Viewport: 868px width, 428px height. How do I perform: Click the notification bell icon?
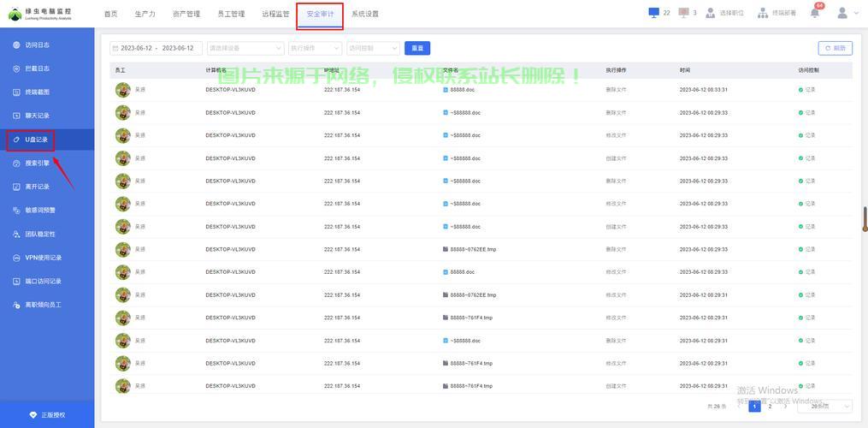(815, 13)
